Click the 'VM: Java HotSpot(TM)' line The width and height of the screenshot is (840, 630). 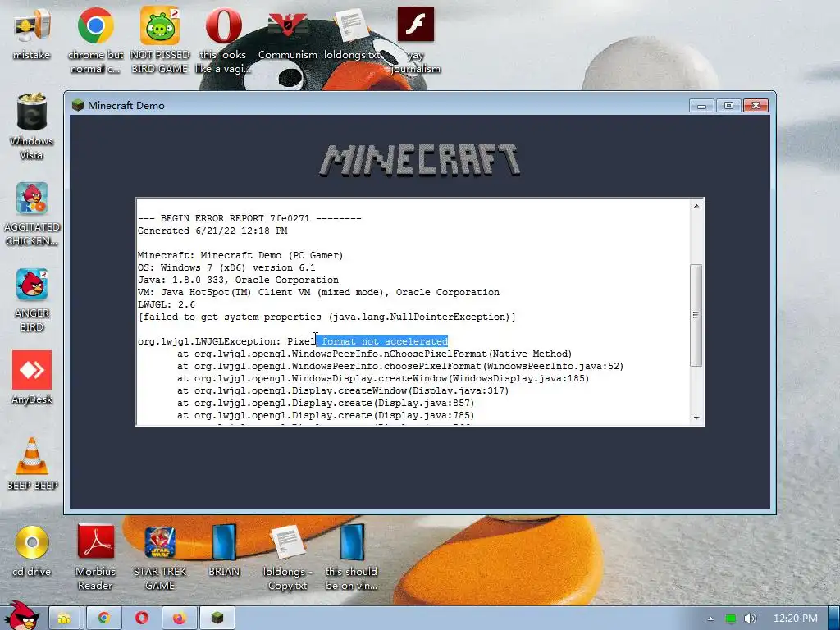(319, 293)
